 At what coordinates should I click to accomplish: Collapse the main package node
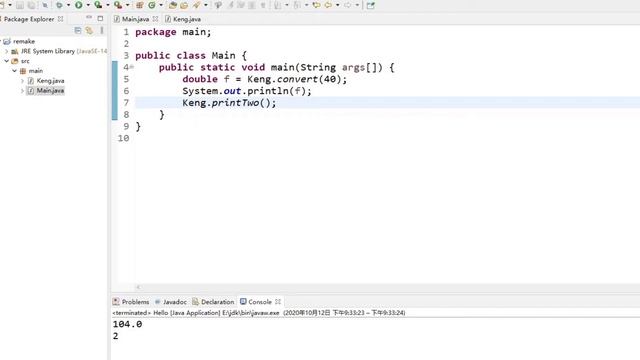15,71
